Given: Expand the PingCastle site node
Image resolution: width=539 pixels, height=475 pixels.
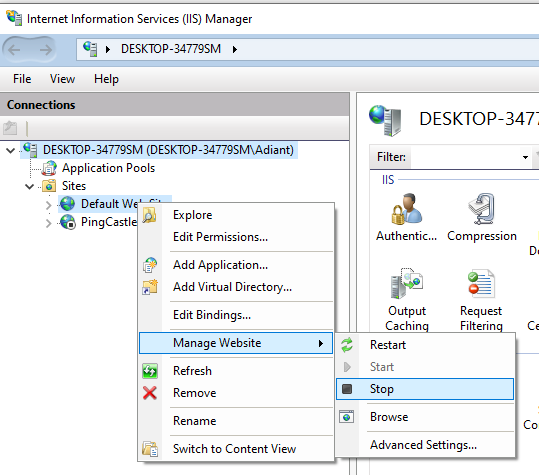Looking at the screenshot, I should tap(48, 223).
